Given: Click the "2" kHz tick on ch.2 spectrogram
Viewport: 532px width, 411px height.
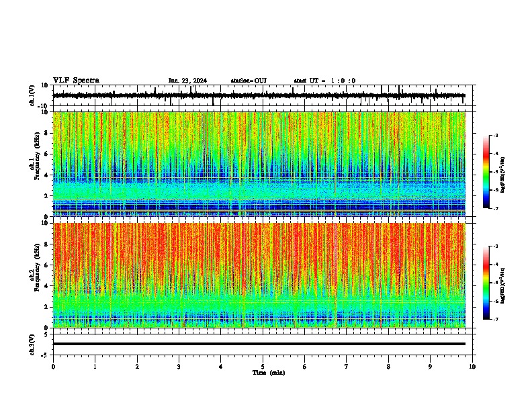Looking at the screenshot, I should coord(47,307).
